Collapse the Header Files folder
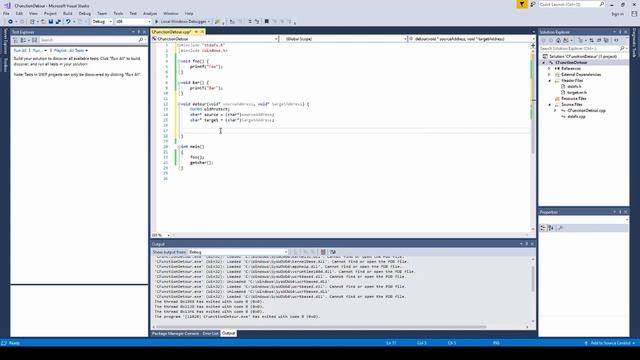This screenshot has width=640, height=360. pos(549,81)
